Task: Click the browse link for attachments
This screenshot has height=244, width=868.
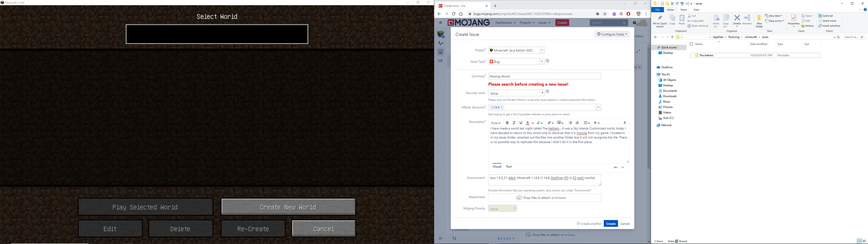Action: click(x=560, y=198)
